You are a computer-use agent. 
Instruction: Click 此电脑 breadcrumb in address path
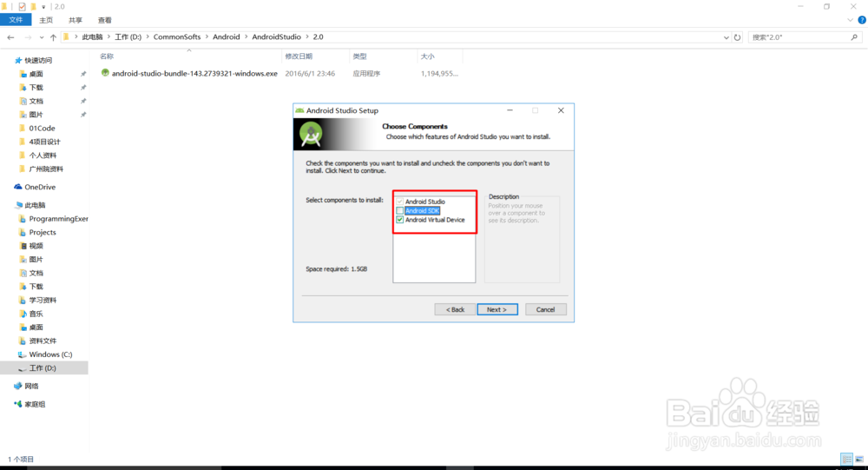point(93,36)
